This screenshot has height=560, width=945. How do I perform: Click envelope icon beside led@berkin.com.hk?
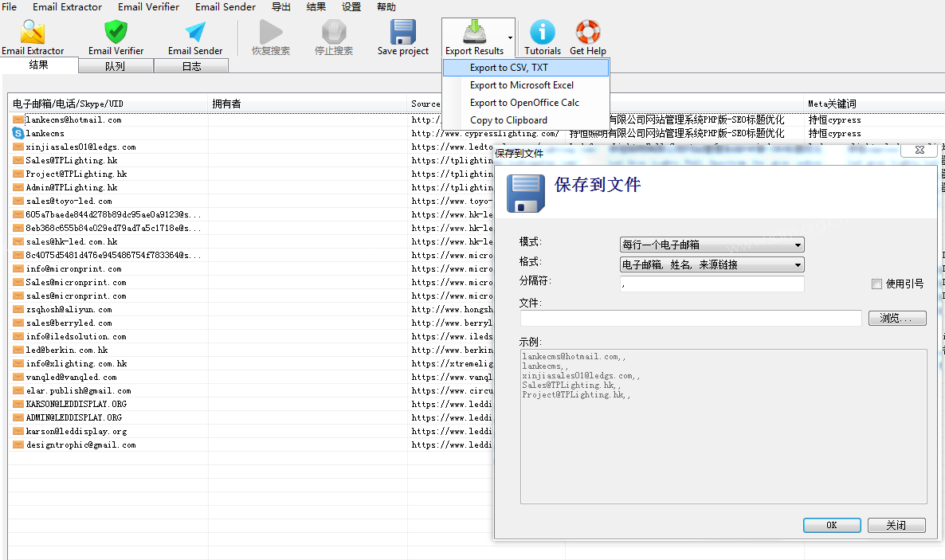[18, 350]
